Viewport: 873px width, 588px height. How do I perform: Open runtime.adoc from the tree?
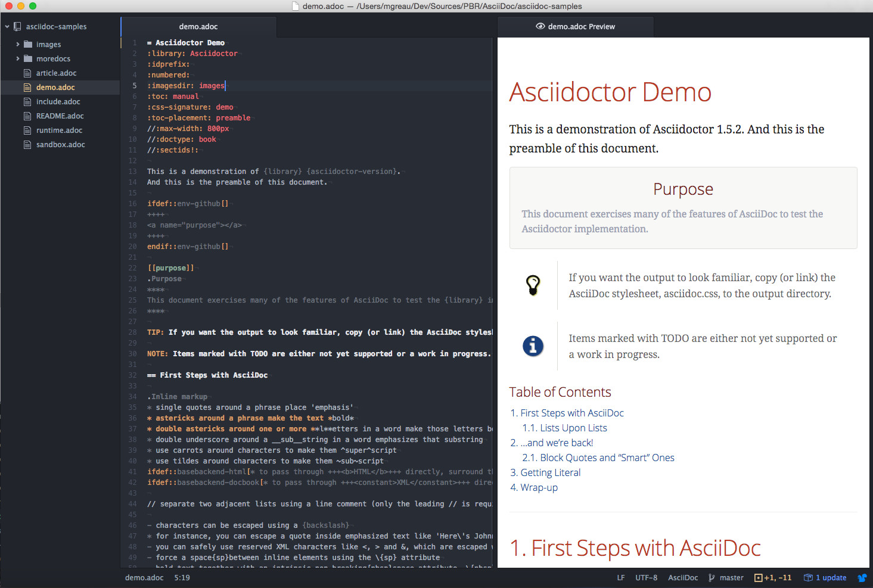pos(59,130)
